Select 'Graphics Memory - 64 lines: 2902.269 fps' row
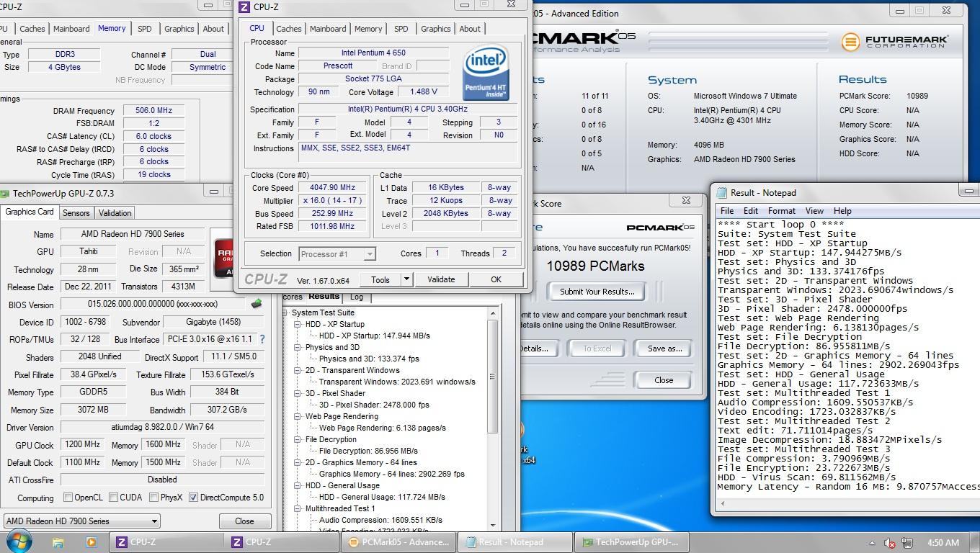The height and width of the screenshot is (553, 980). (392, 474)
